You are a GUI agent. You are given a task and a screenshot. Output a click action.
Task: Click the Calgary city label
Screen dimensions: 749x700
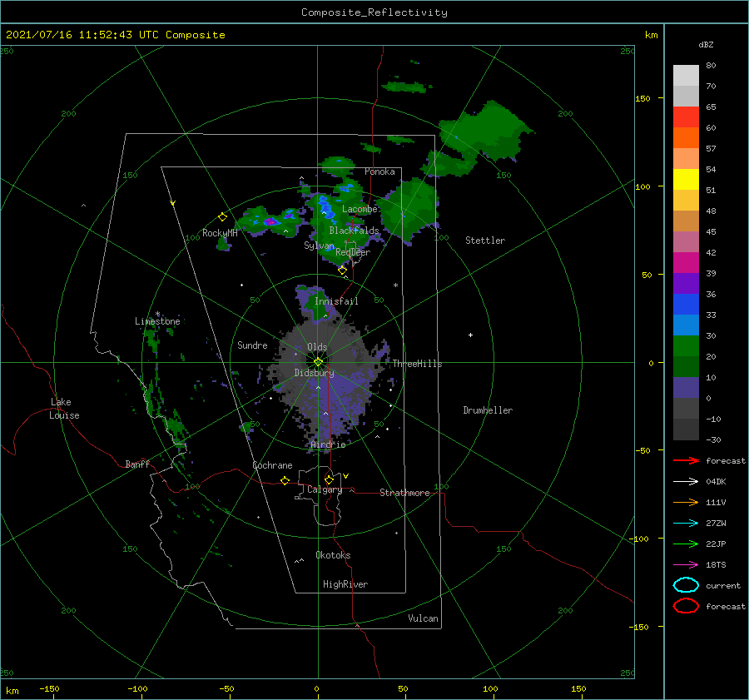pyautogui.click(x=325, y=489)
